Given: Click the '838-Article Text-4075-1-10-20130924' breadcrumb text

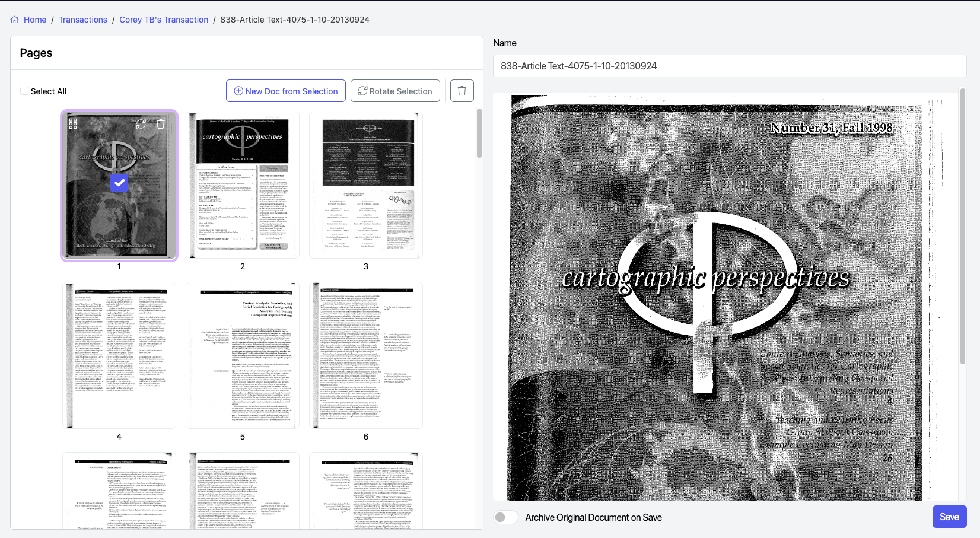Looking at the screenshot, I should (x=295, y=20).
